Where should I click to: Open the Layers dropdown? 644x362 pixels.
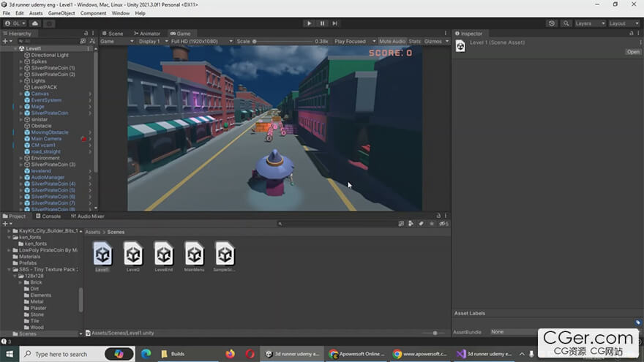pos(589,23)
